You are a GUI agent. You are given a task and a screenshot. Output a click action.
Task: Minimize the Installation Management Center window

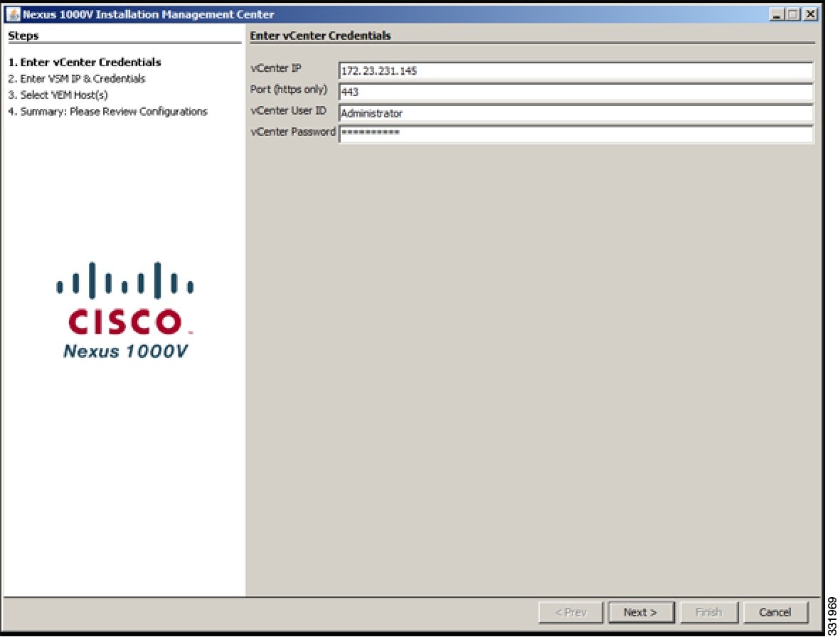coord(776,14)
